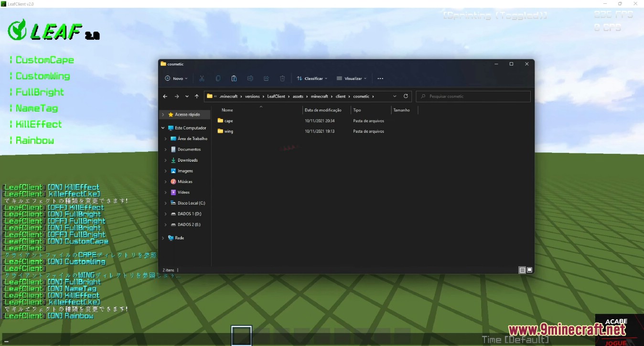Click the selected first hotbar slot
644x346 pixels.
click(x=241, y=335)
